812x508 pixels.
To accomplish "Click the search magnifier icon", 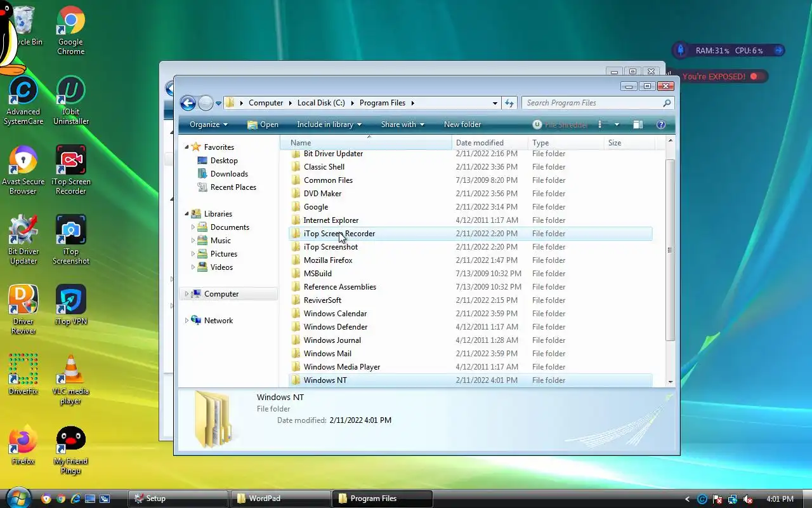I will point(667,103).
